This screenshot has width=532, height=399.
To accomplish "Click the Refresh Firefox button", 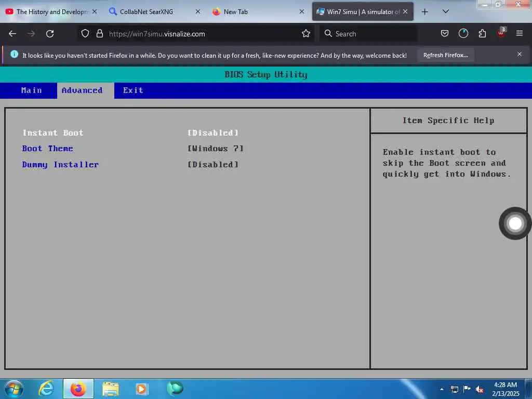I will [445, 55].
